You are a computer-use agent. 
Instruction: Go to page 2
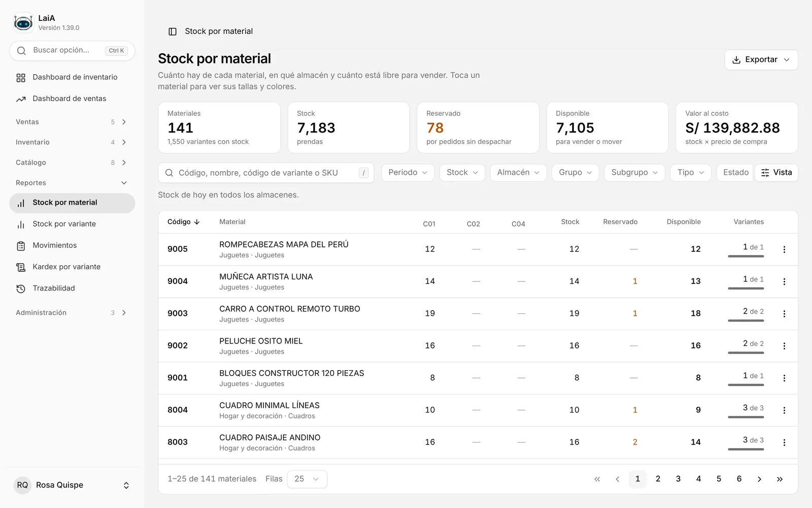(658, 479)
